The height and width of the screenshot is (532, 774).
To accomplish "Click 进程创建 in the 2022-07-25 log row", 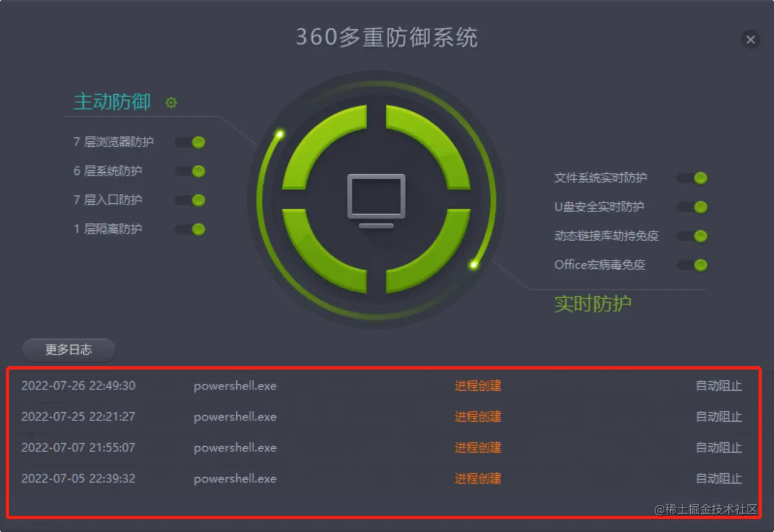I will click(478, 417).
